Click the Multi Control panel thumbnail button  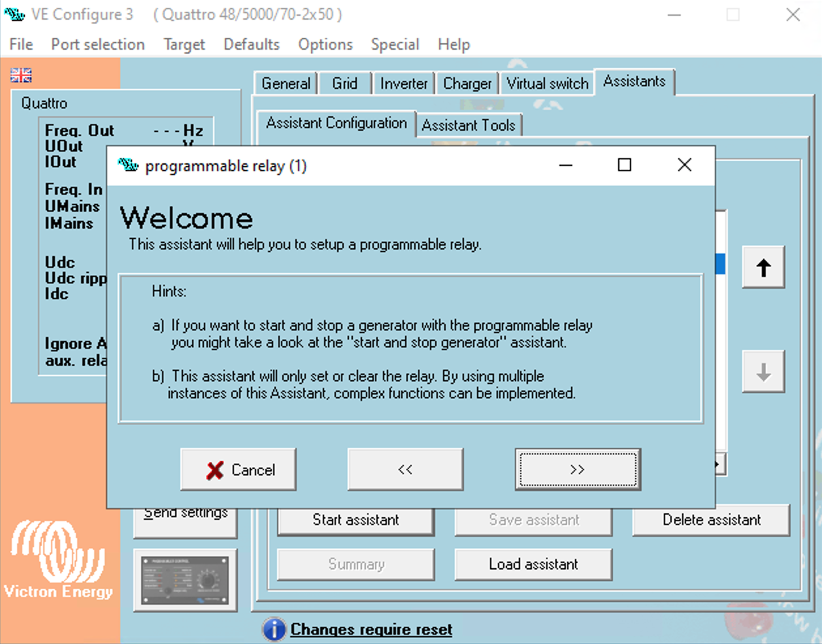click(x=186, y=580)
